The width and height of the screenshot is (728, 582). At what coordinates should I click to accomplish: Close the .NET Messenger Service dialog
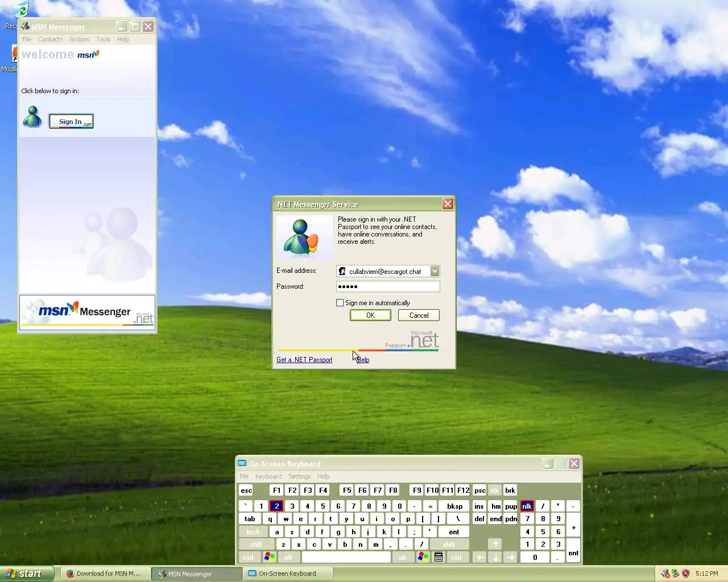coord(448,204)
